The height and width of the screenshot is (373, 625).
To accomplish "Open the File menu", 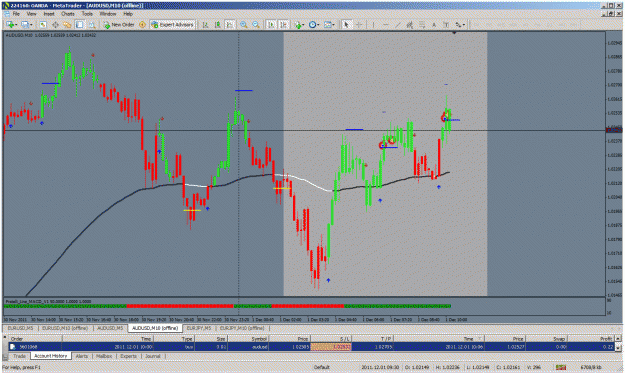I will point(16,14).
